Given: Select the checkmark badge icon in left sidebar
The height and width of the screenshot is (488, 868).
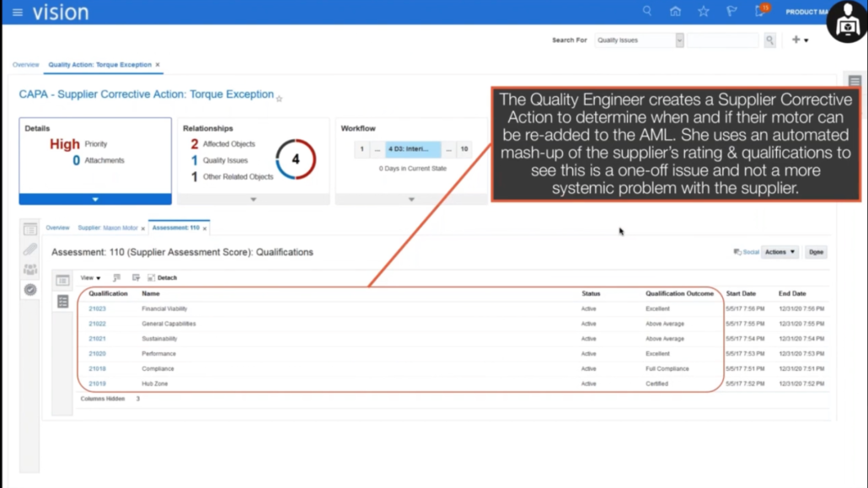Looking at the screenshot, I should tap(29, 289).
